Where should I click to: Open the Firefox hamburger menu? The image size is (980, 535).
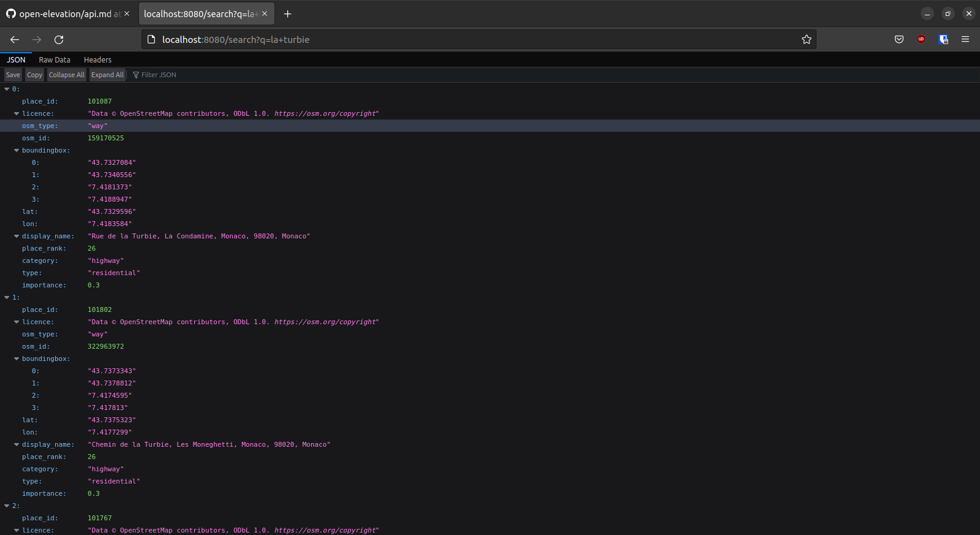point(965,40)
